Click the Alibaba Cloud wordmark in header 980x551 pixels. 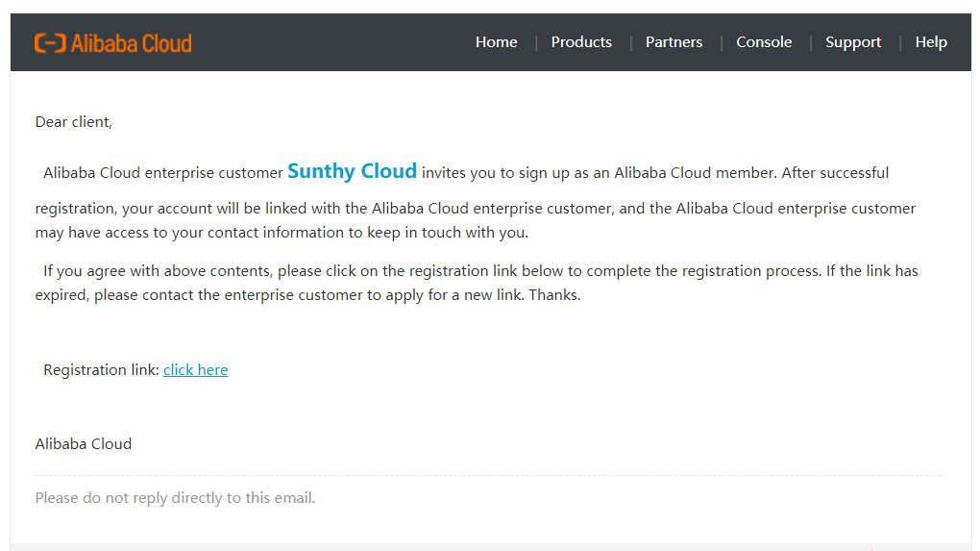(x=132, y=43)
